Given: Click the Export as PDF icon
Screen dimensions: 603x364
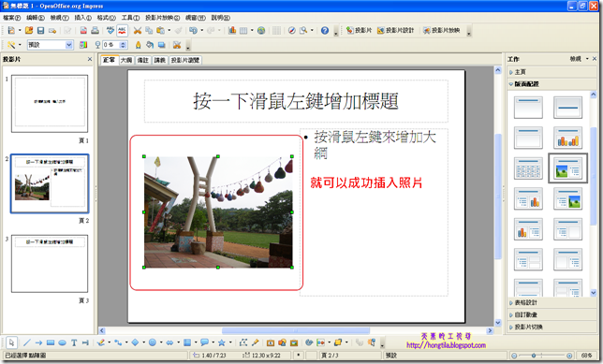Looking at the screenshot, I should 83,30.
